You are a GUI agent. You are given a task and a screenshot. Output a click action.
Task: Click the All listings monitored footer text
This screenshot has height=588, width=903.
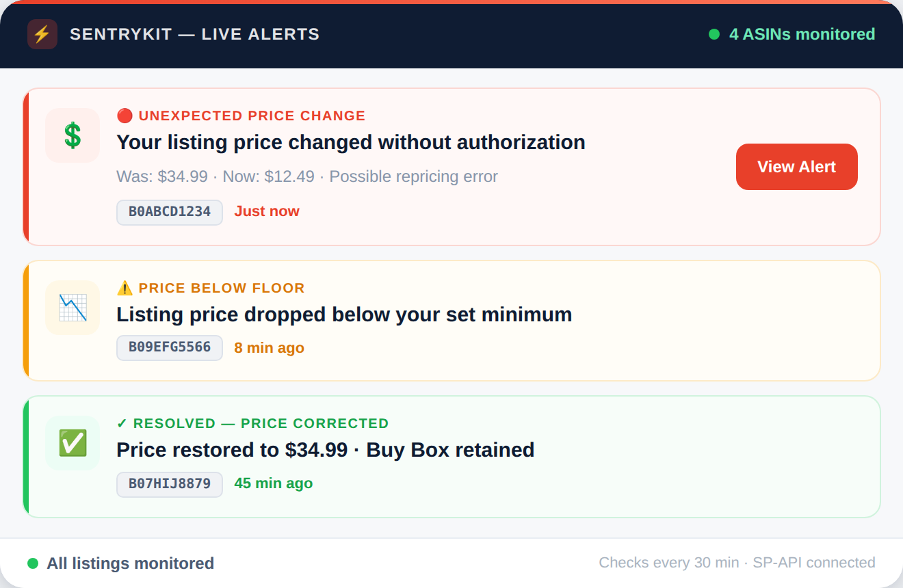point(130,563)
